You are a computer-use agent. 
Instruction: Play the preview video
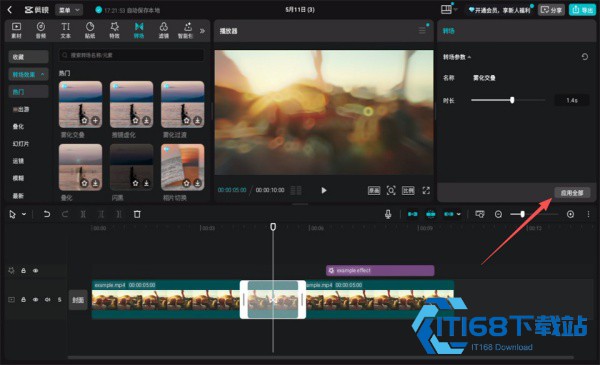[x=324, y=190]
